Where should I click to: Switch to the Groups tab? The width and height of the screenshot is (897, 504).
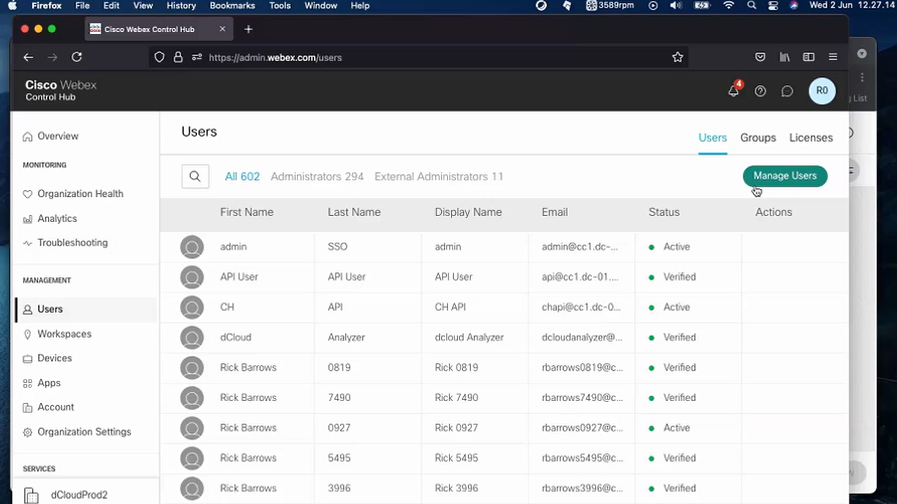[x=758, y=138]
